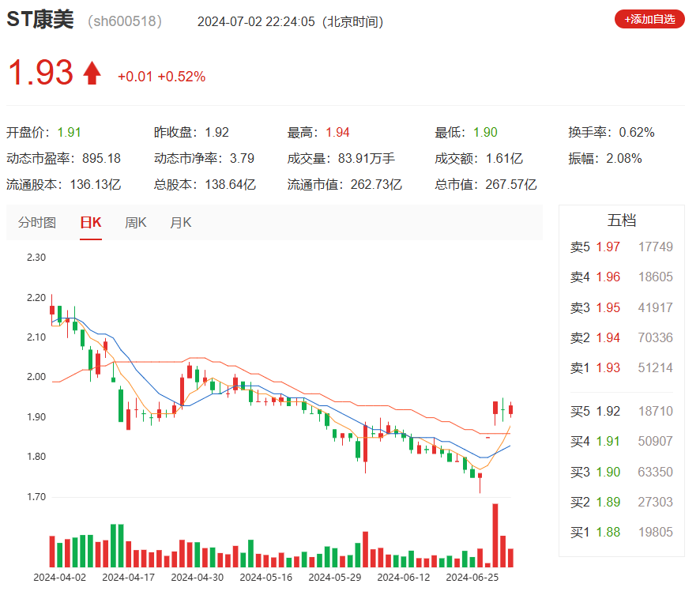Click the 2024-06-25 date axis label
700x595 pixels.
point(472,577)
